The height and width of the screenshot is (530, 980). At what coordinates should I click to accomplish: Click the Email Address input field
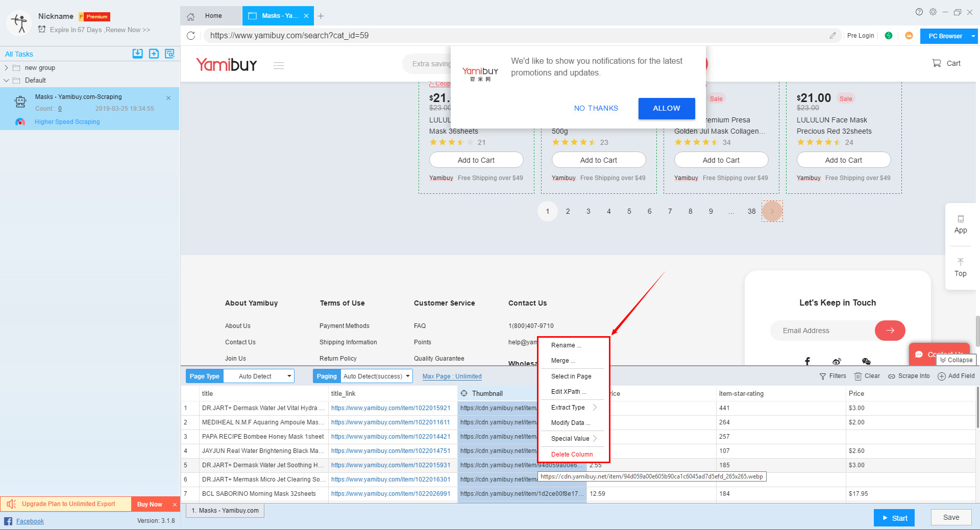(823, 331)
